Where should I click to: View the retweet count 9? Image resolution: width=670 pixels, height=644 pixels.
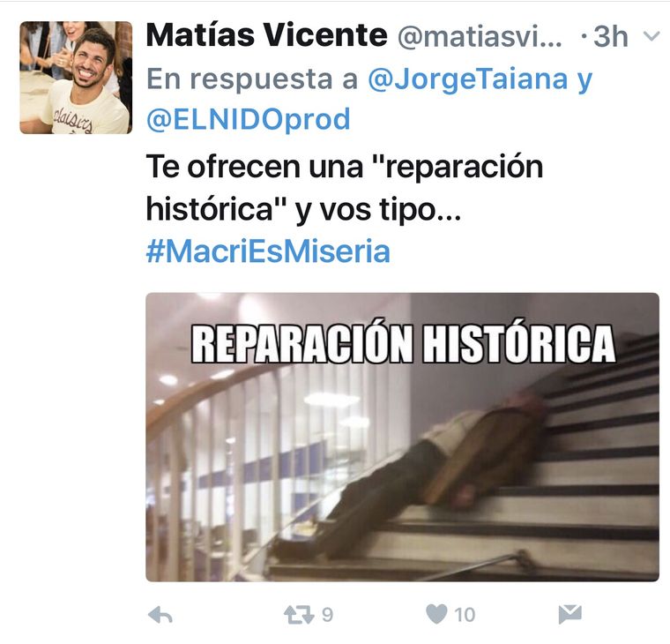pyautogui.click(x=327, y=615)
